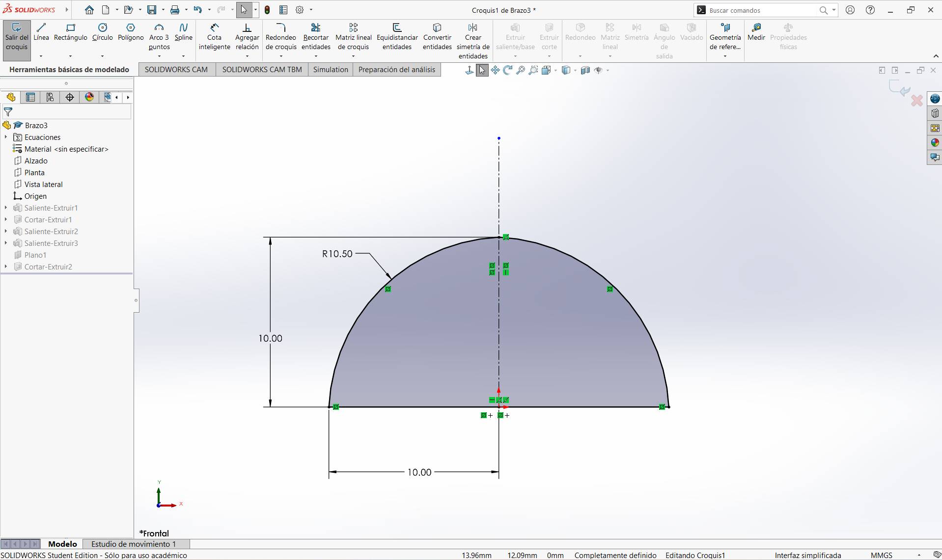Open Geometría de referencia tool
The width and height of the screenshot is (942, 560).
tap(725, 36)
